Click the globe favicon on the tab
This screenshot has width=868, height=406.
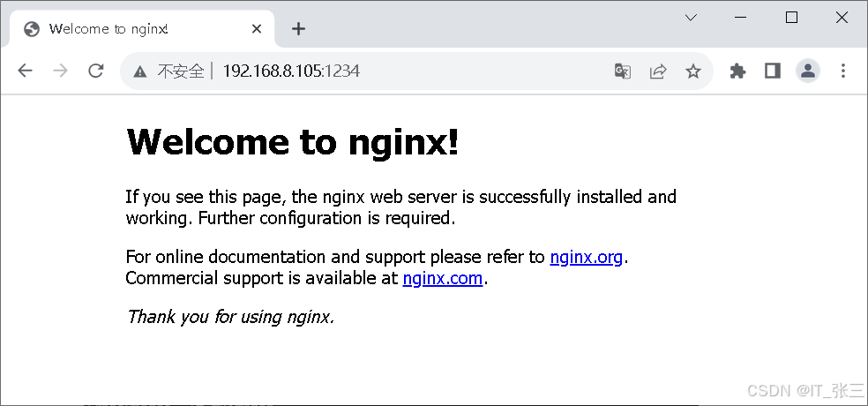32,29
